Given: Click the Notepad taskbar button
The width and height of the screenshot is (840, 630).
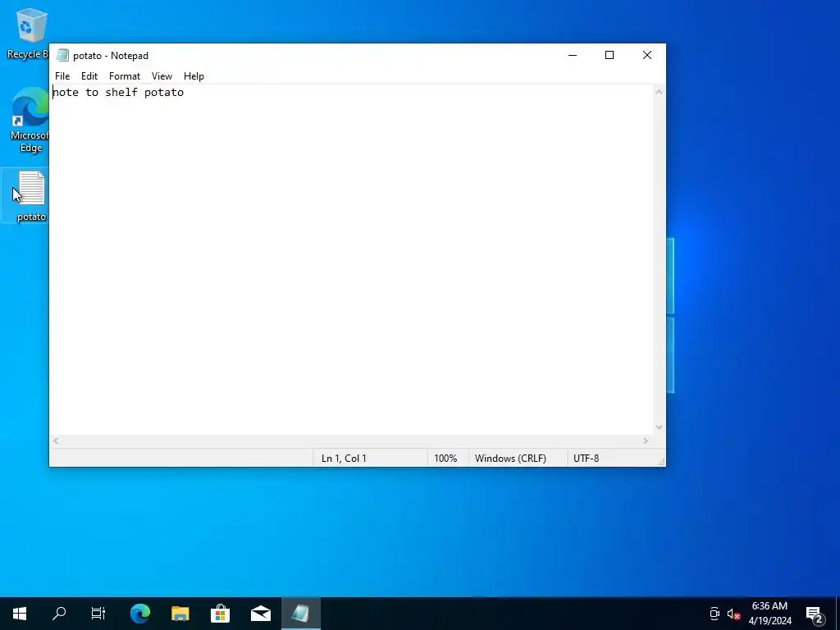Looking at the screenshot, I should point(301,614).
